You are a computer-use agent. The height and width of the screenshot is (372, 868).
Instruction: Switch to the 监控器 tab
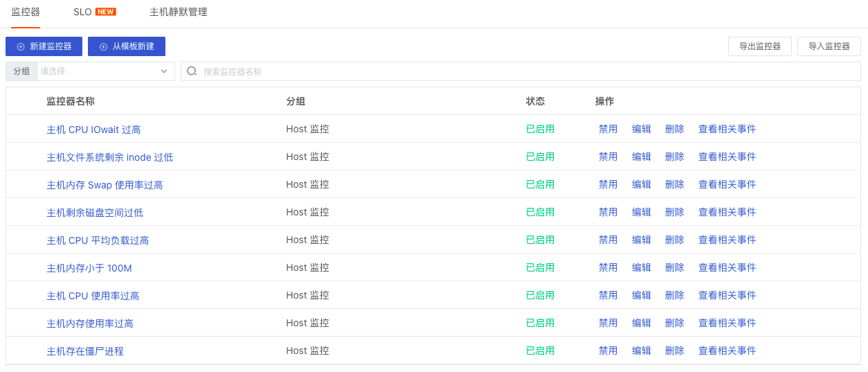[26, 12]
